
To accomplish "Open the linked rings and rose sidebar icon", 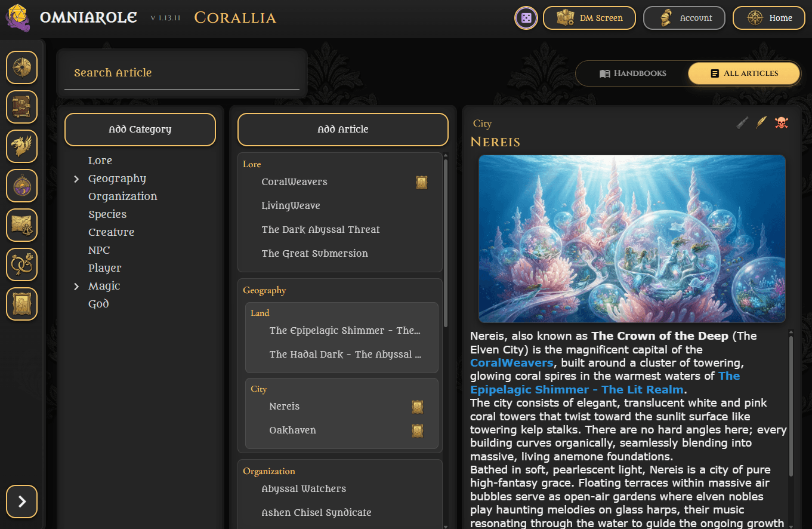I will [x=22, y=264].
